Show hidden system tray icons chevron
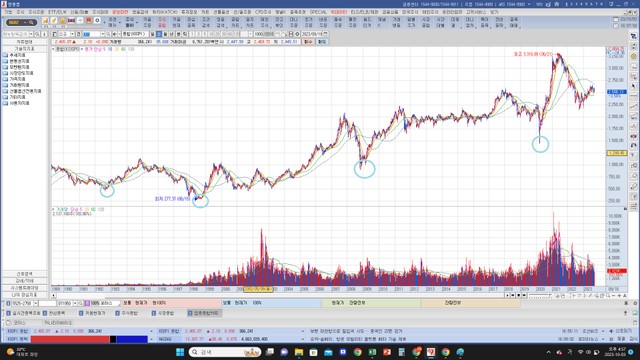 click(x=548, y=352)
